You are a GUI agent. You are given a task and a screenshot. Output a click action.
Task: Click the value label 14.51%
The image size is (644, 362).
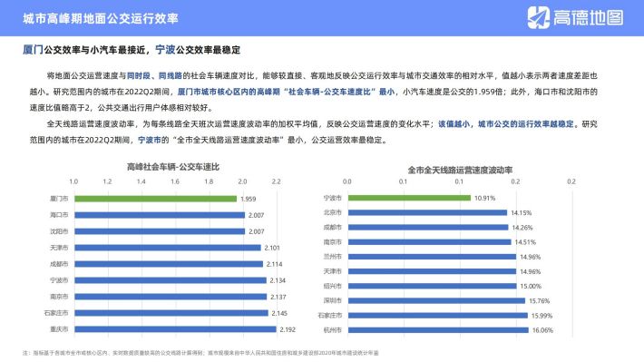click(x=525, y=242)
